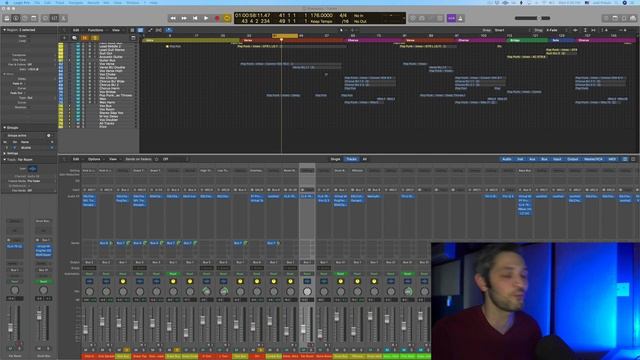Expand the Settings disclosure triangle
Screen dimensions: 640x360
(x=4, y=153)
